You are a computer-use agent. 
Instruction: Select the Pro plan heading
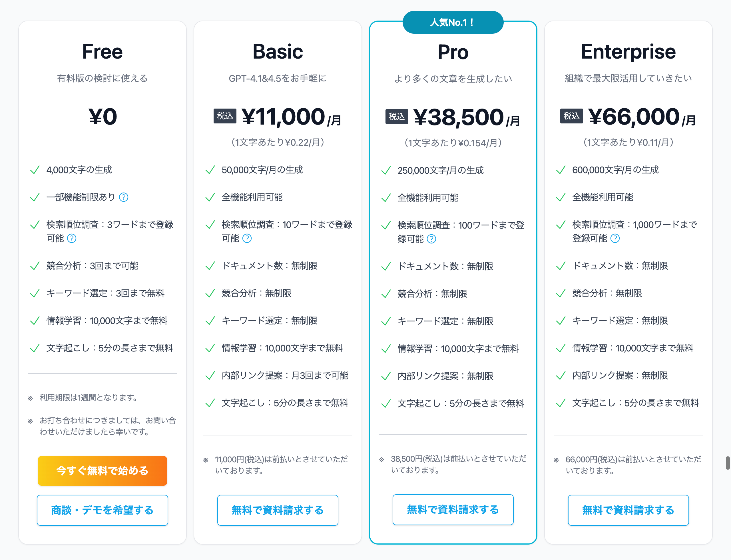(x=453, y=52)
